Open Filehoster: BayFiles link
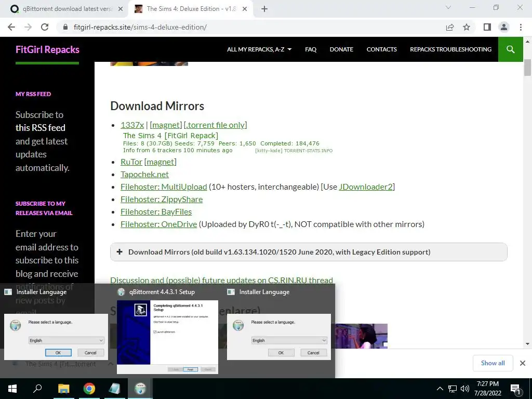The image size is (532, 399). [x=156, y=212]
